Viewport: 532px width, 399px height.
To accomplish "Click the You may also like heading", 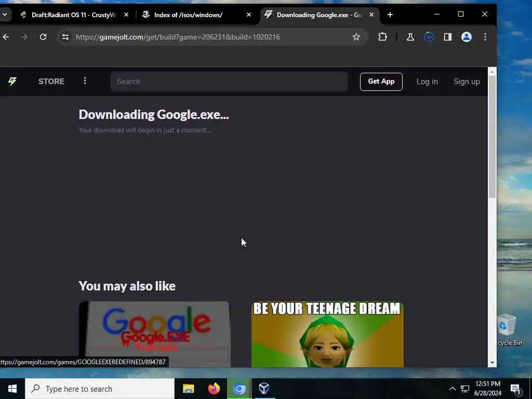I will pos(127,286).
